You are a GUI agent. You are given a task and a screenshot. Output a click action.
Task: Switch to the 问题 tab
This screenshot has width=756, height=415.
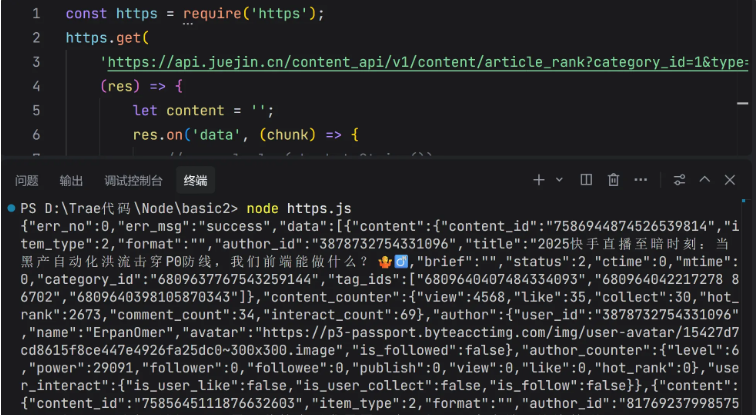point(27,181)
